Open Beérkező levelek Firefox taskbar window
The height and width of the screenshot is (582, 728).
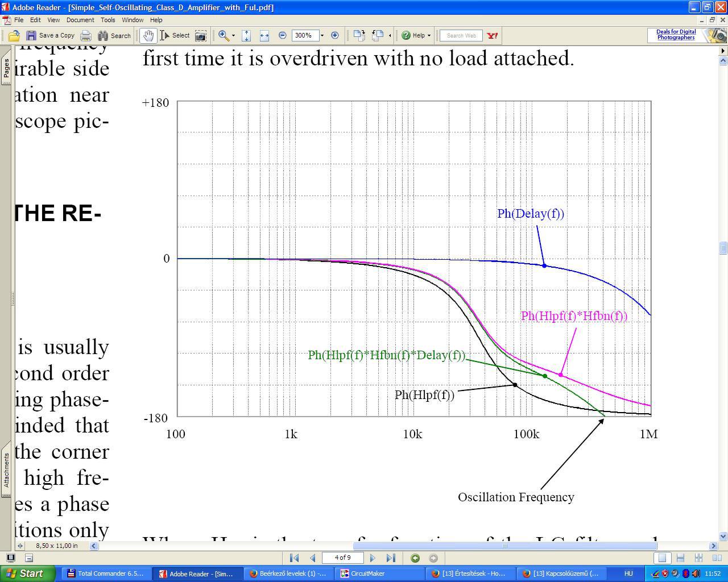pyautogui.click(x=288, y=573)
